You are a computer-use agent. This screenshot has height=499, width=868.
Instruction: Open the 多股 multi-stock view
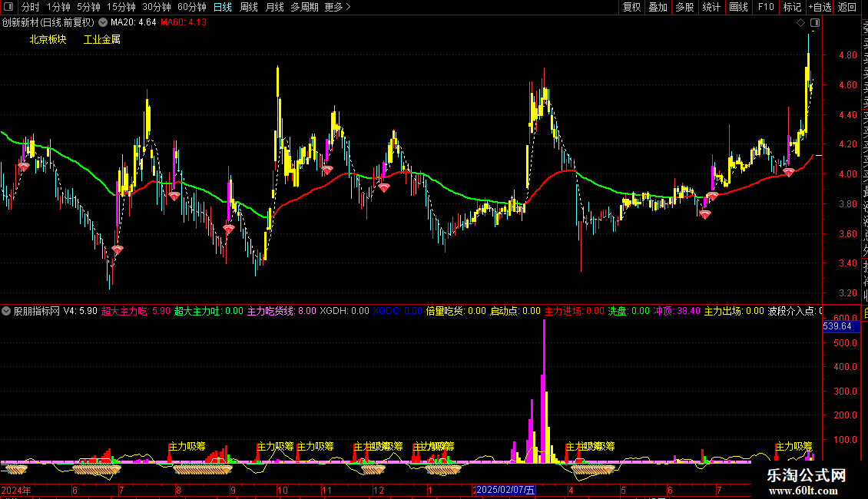tap(684, 7)
